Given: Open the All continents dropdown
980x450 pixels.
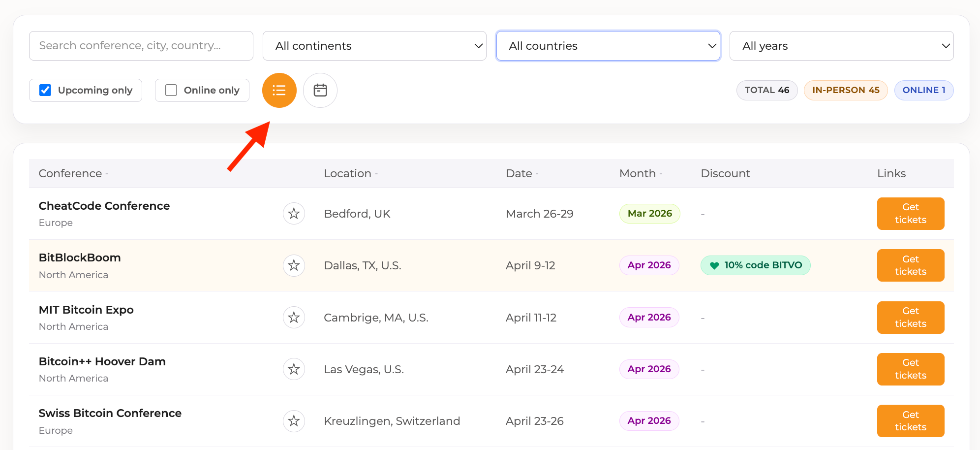Looking at the screenshot, I should coord(374,46).
